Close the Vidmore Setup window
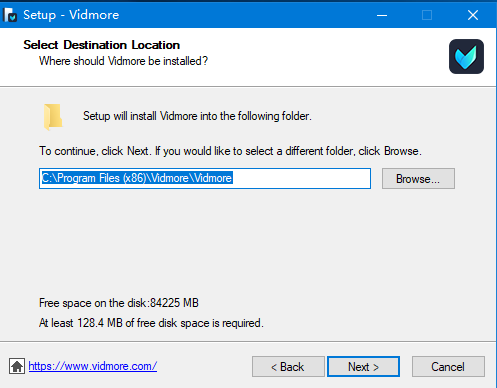Viewport: 497px width, 388px height. tap(473, 15)
